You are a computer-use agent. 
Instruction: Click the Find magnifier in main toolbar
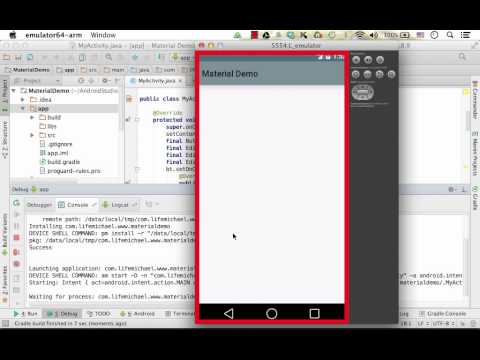(x=109, y=57)
